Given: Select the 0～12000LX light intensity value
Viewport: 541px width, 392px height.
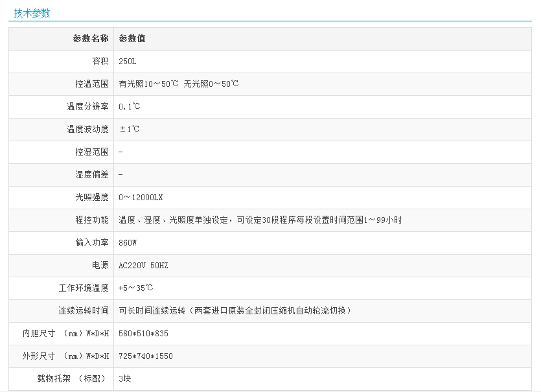Looking at the screenshot, I should pyautogui.click(x=141, y=198).
